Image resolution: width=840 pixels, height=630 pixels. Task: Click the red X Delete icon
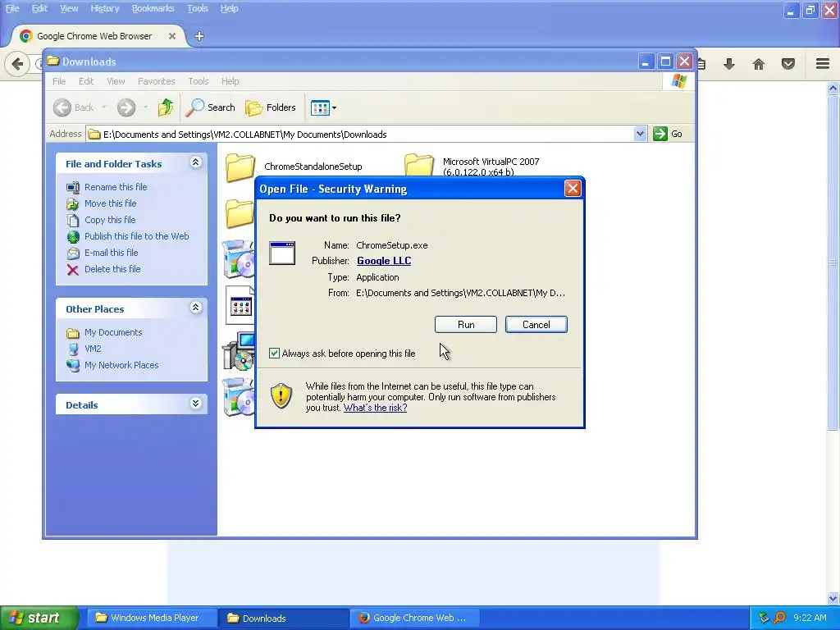tap(73, 269)
